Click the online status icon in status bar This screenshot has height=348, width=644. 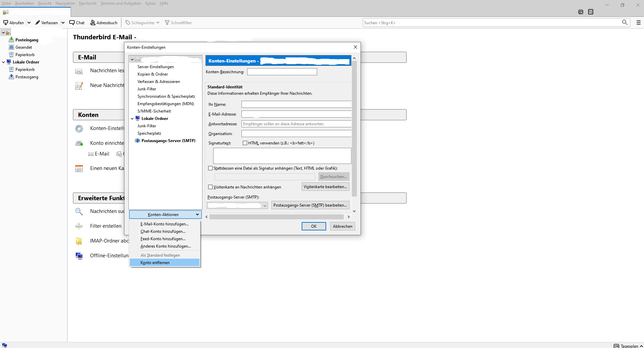click(5, 345)
